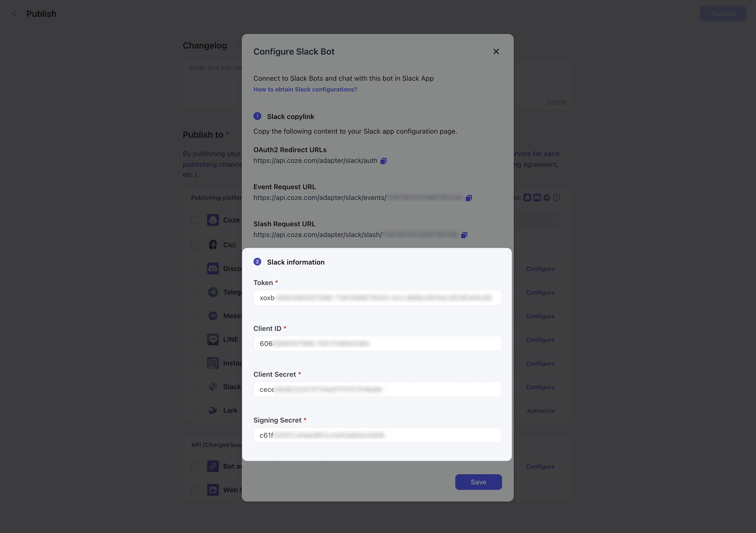Image resolution: width=756 pixels, height=533 pixels.
Task: Click Authorize for Lark
Action: [540, 411]
